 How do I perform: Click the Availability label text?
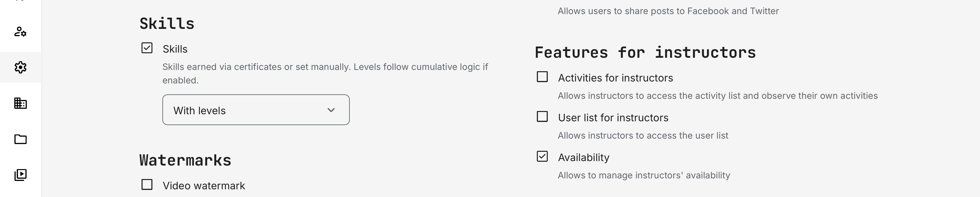(583, 157)
